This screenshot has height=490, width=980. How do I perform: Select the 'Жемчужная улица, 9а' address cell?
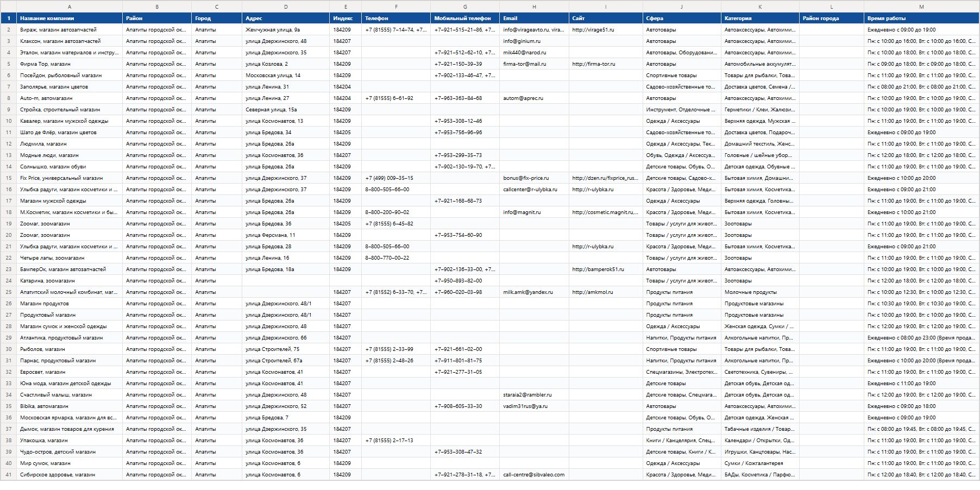click(x=286, y=30)
